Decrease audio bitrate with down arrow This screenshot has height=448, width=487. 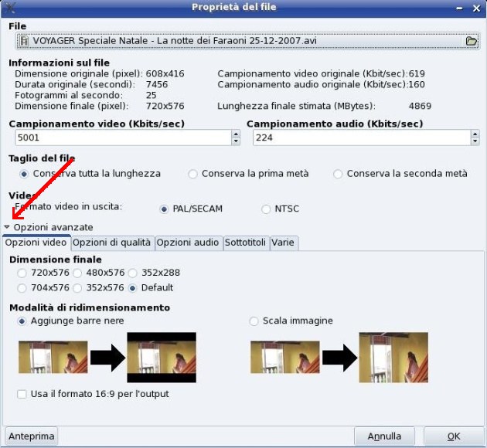coord(474,141)
